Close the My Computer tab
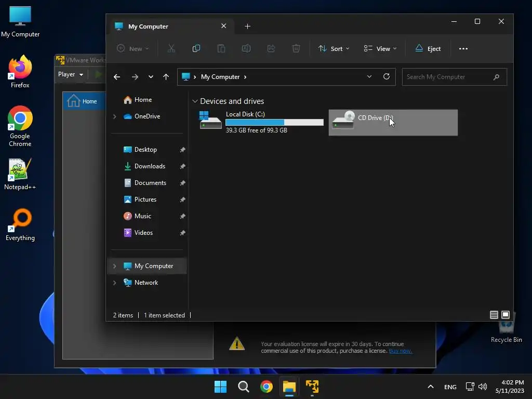 tap(223, 26)
